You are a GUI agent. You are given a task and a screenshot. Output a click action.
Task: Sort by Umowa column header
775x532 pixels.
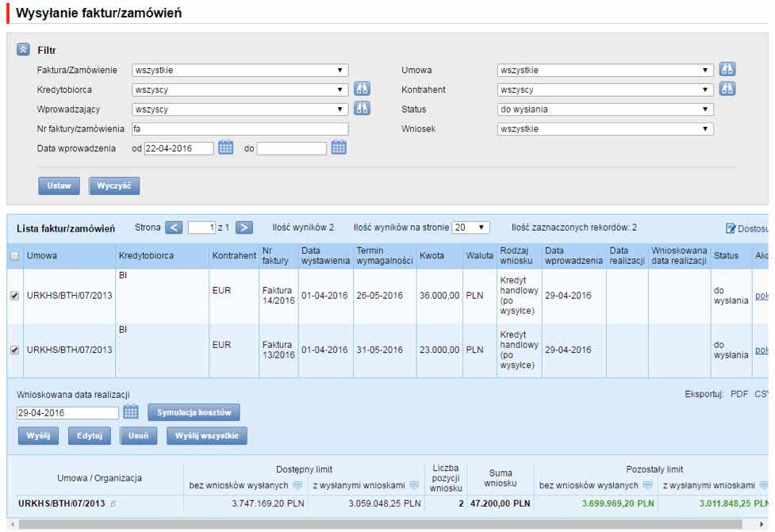click(42, 256)
